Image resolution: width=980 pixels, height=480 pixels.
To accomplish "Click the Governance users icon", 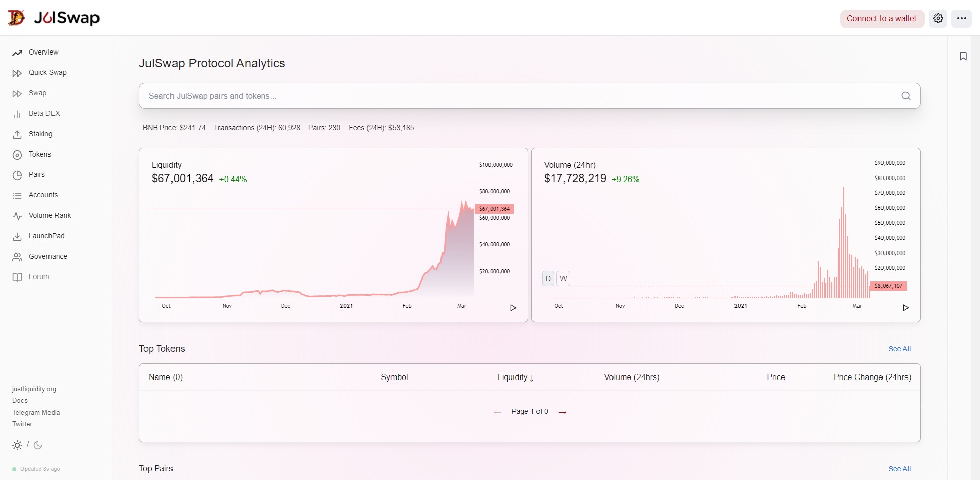I will [17, 257].
